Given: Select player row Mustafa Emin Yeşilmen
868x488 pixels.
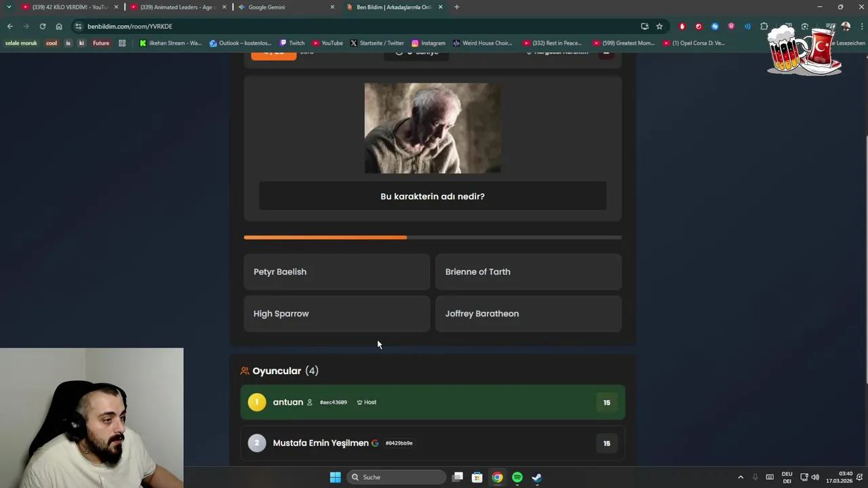Looking at the screenshot, I should [x=433, y=443].
